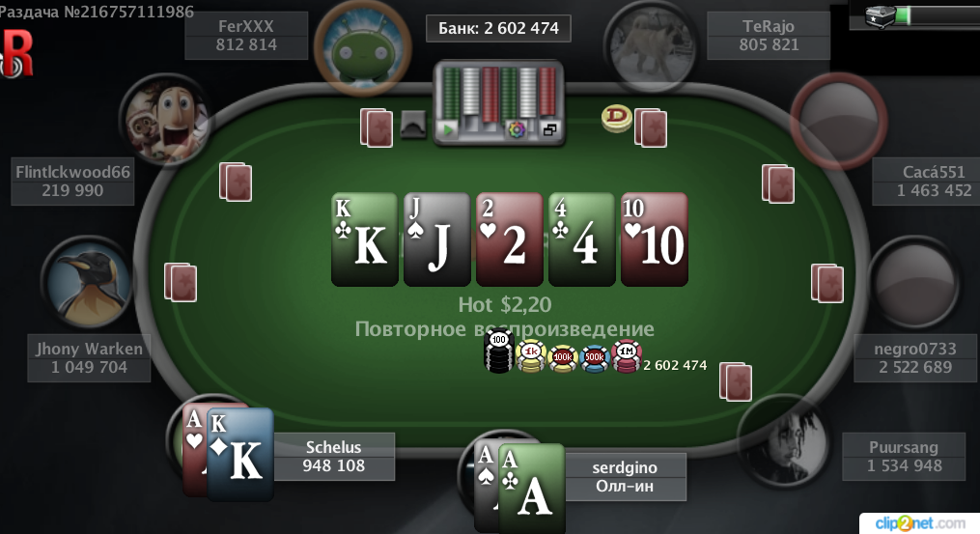Click the gray card shoe icon beside FerXXX's cards
The width and height of the screenshot is (980, 534).
point(413,124)
